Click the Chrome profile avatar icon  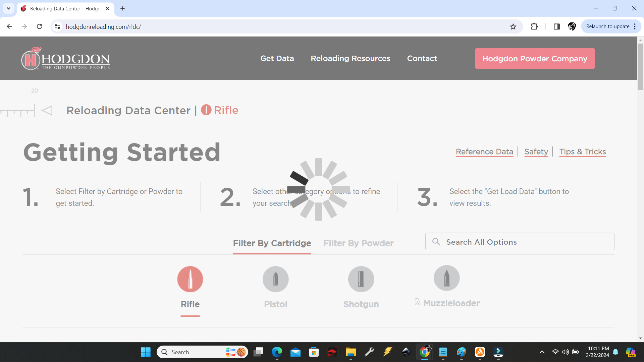click(x=572, y=26)
